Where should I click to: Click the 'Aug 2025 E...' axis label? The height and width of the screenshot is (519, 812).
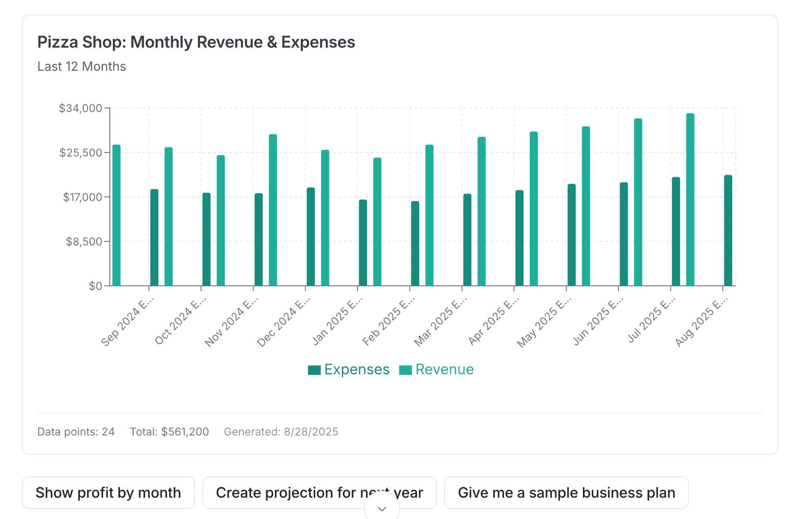(x=702, y=321)
